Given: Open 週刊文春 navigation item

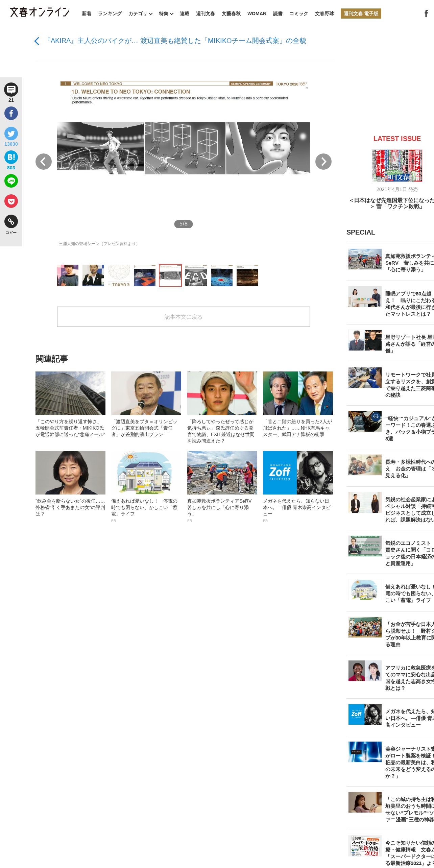Looking at the screenshot, I should pyautogui.click(x=206, y=14).
